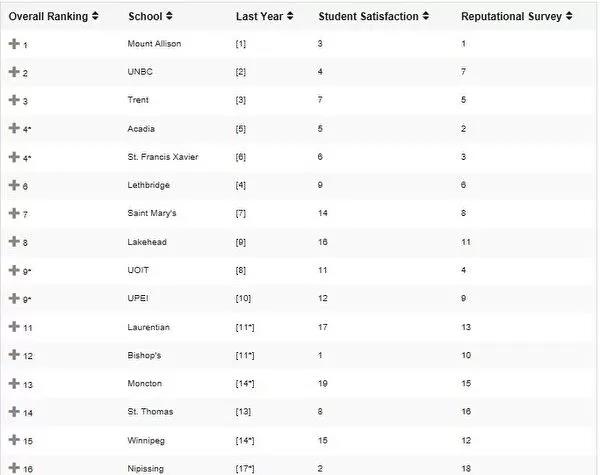The height and width of the screenshot is (475, 600).
Task: Sort by Student Satisfaction arrows icon
Action: coord(426,16)
